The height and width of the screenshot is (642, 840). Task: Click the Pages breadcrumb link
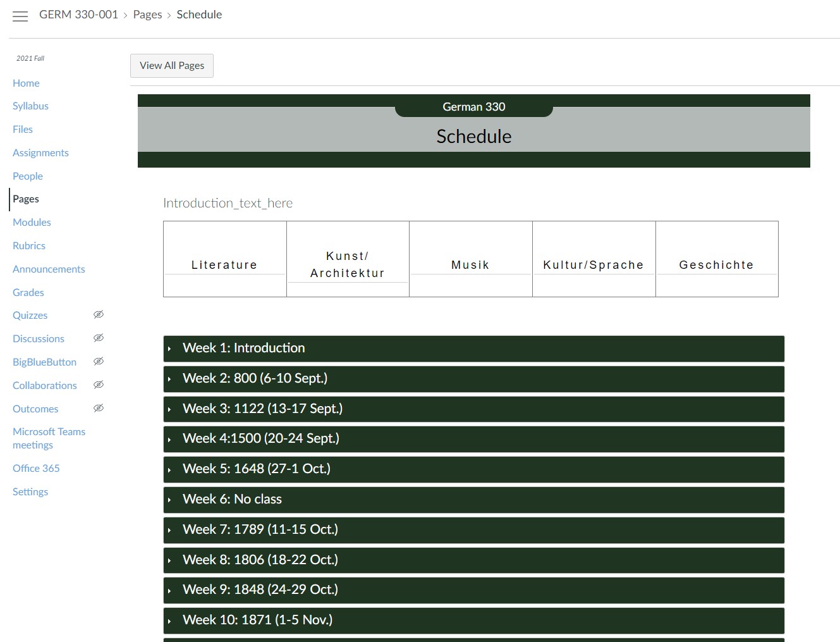tap(147, 15)
